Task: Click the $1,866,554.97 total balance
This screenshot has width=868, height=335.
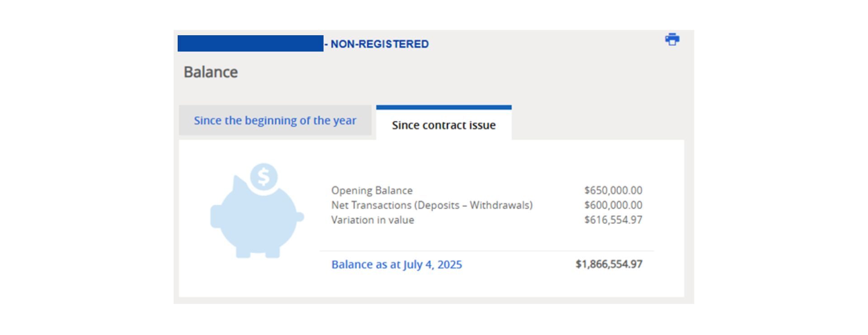Action: click(609, 264)
